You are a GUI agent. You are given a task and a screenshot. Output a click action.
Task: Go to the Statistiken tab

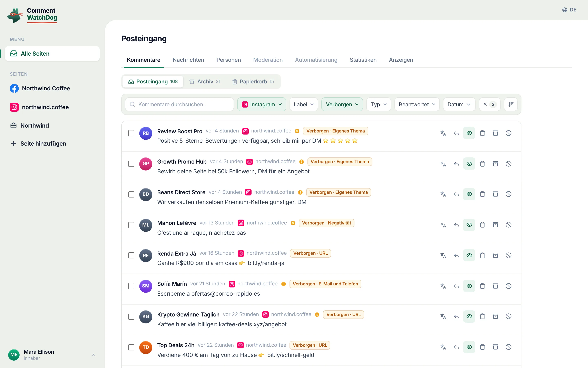(x=363, y=60)
